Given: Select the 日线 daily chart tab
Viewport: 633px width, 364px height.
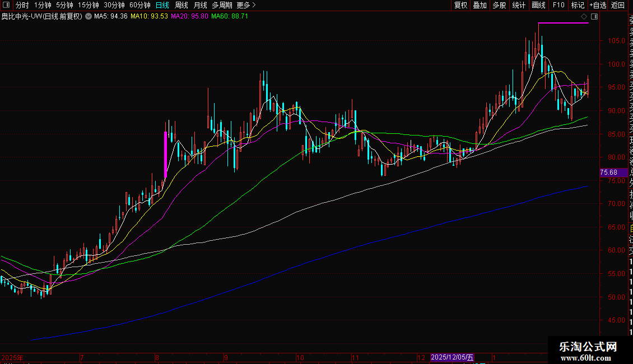Looking at the screenshot, I should coord(162,6).
